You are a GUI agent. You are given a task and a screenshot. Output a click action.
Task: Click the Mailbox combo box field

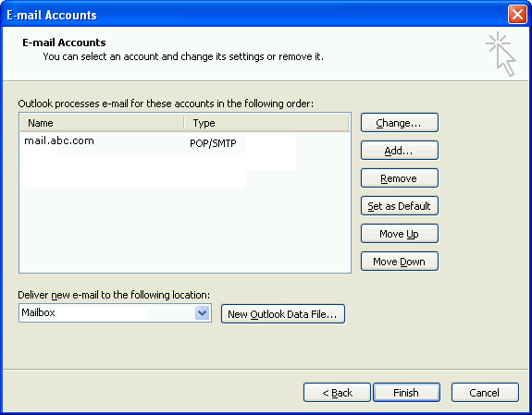coord(115,313)
